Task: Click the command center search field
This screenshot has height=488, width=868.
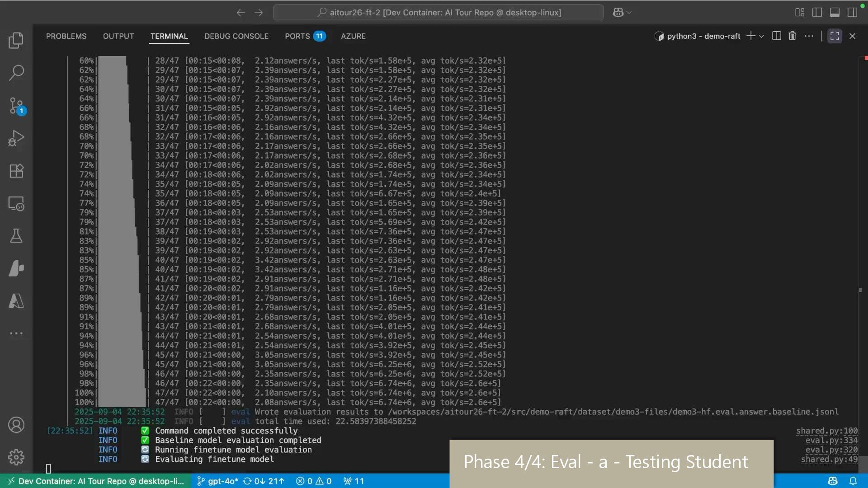Action: click(x=438, y=13)
